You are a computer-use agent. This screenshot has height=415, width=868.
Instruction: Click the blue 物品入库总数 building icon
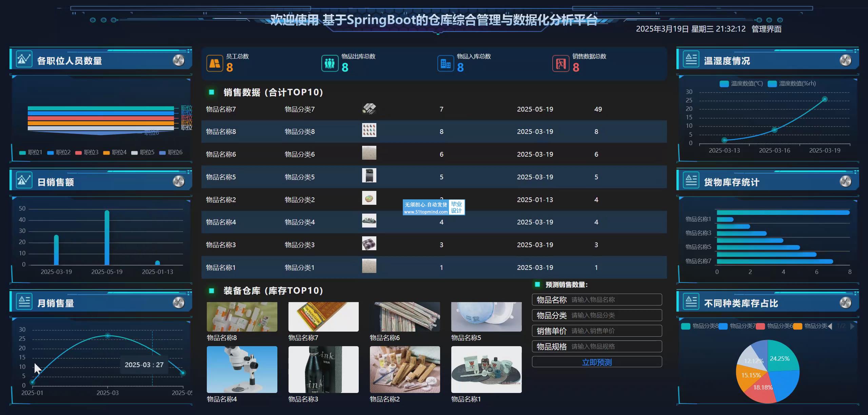(x=445, y=63)
